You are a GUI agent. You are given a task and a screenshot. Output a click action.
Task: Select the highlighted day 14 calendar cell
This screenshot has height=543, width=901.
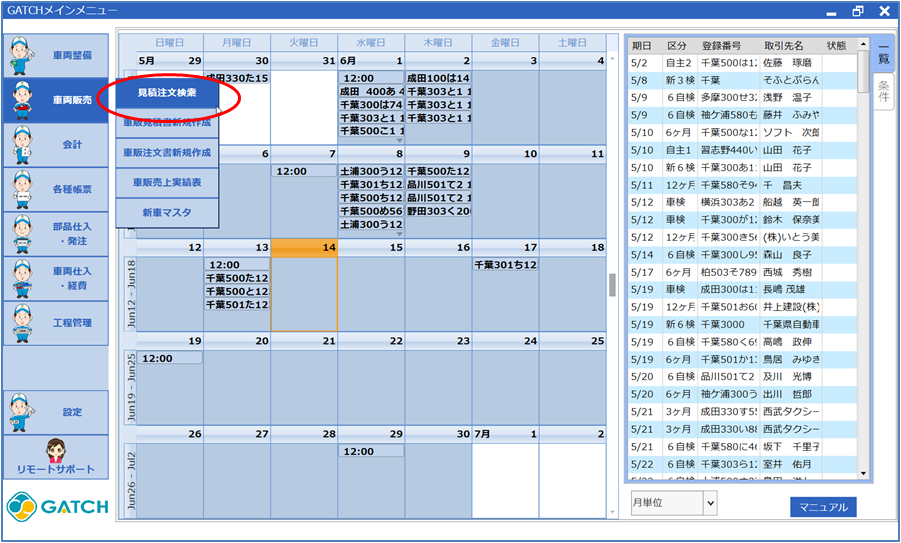[305, 290]
